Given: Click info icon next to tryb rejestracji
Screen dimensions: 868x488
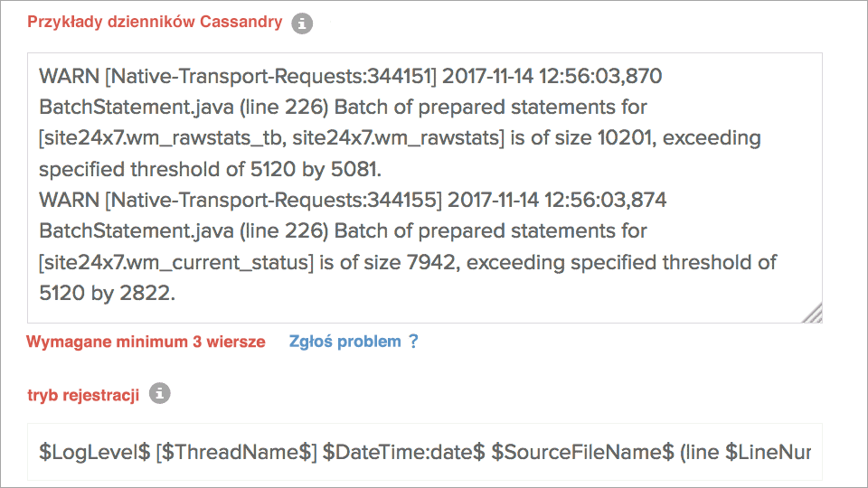Looking at the screenshot, I should click(x=159, y=393).
